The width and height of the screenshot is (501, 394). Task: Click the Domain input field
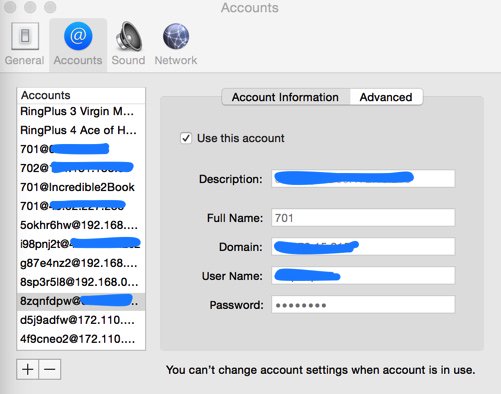click(363, 247)
